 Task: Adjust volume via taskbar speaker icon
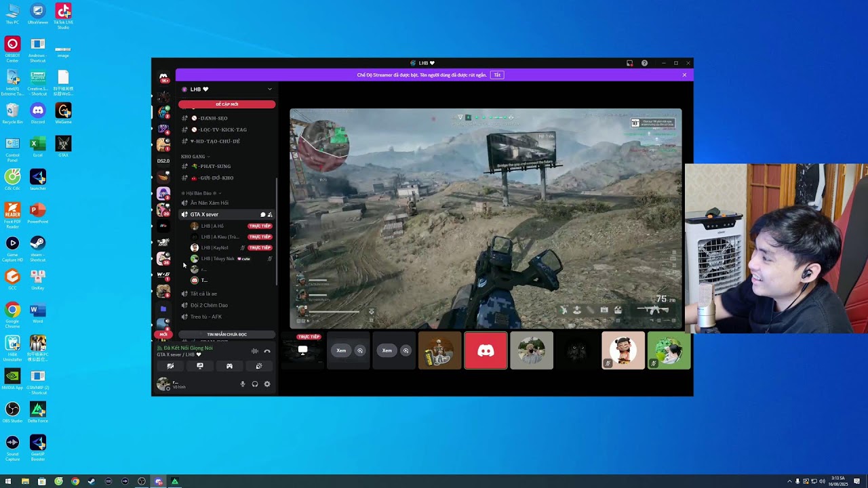(822, 481)
